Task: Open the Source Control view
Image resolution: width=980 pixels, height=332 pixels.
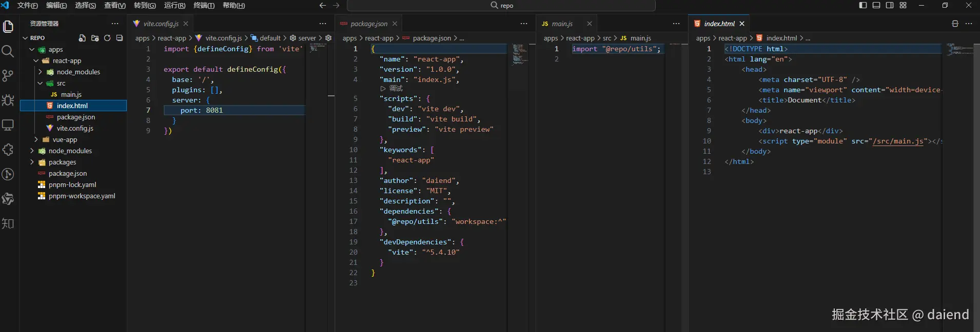Action: pyautogui.click(x=8, y=76)
